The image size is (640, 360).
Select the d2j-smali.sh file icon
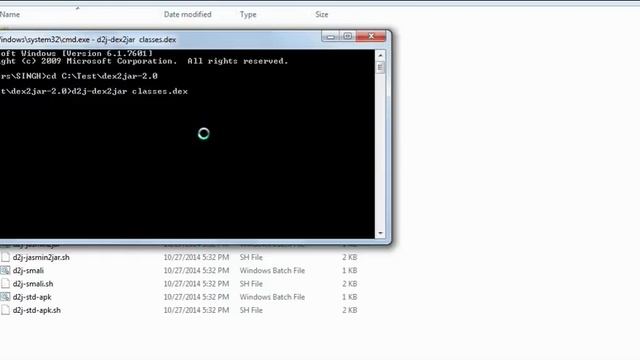point(5,284)
